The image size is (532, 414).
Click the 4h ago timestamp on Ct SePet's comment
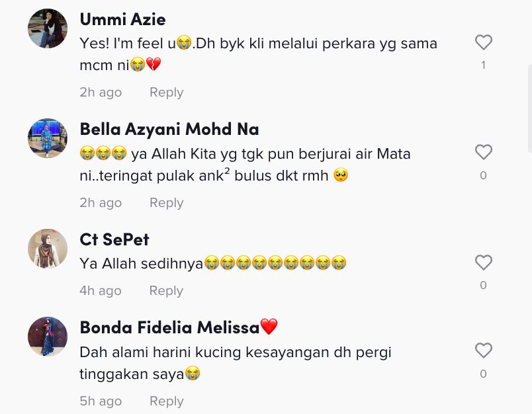[100, 290]
